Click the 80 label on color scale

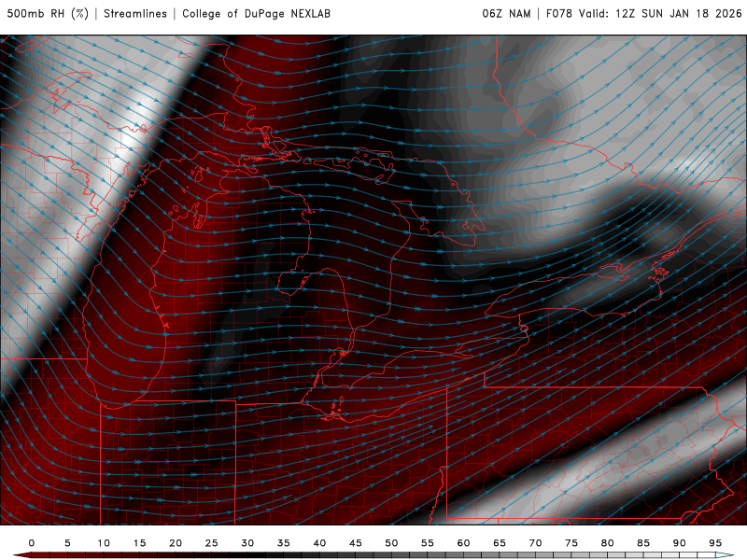(x=608, y=543)
